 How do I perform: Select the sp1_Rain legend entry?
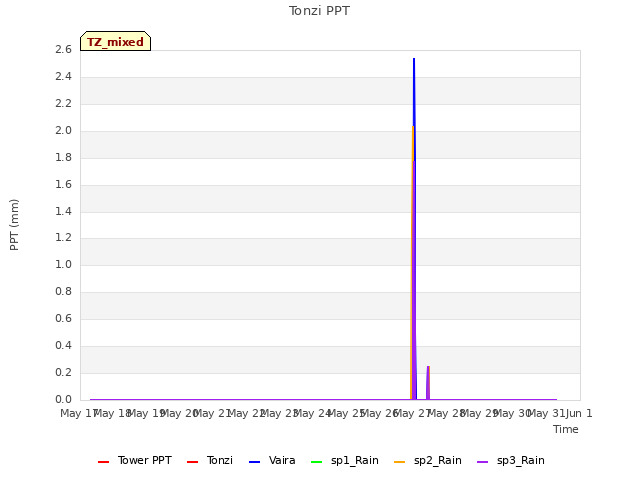pos(344,460)
